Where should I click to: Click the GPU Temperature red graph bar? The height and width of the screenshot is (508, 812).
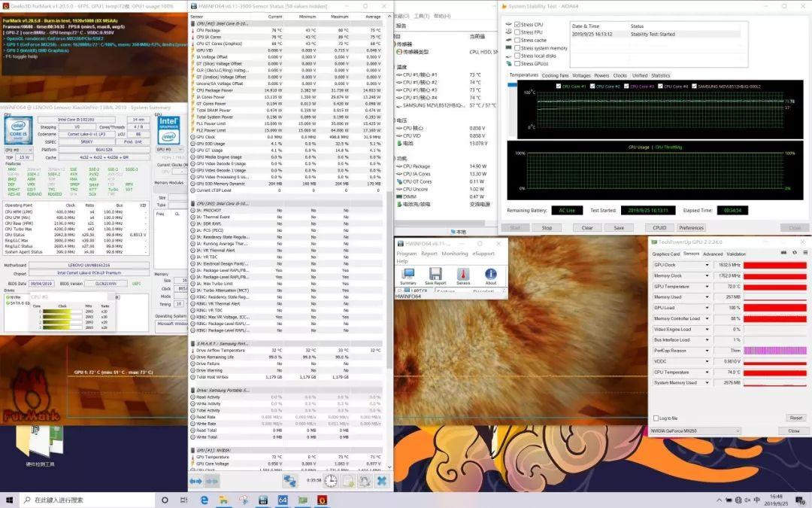tap(774, 286)
